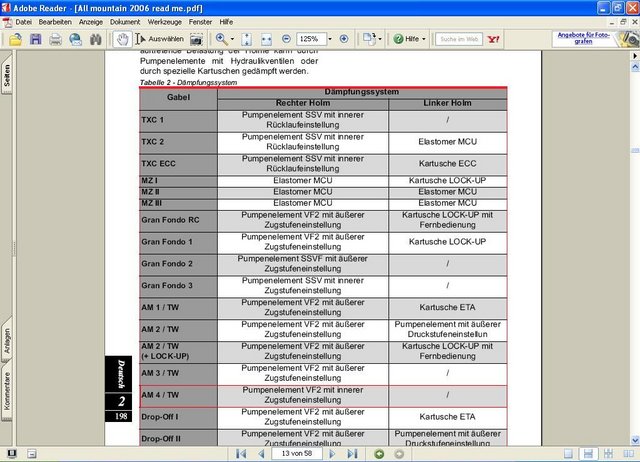The image size is (640, 462).
Task: Decrease zoom with the minus button
Action: coord(286,39)
